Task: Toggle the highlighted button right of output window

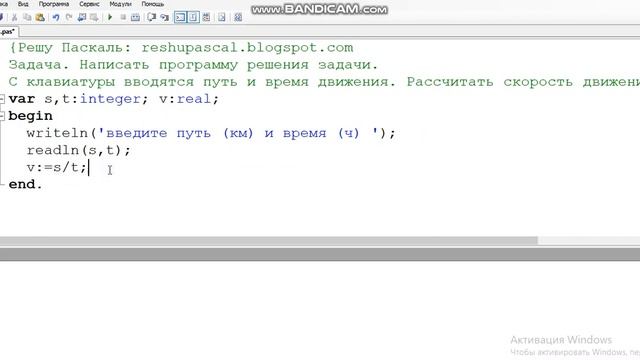Action: click(193, 17)
